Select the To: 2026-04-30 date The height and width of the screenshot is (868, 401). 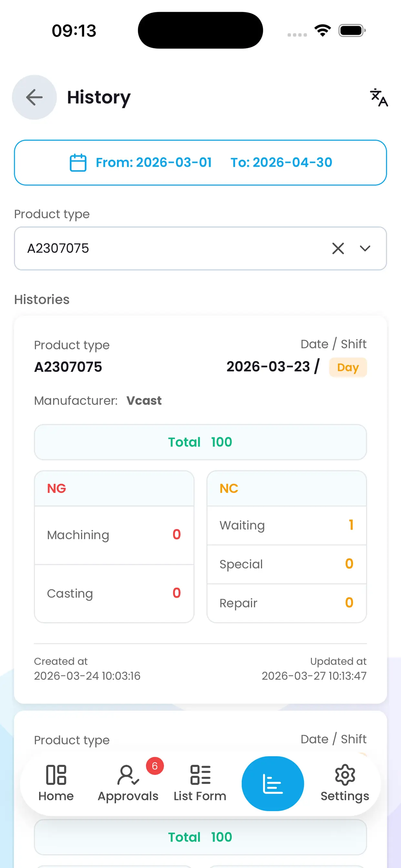coord(281,162)
